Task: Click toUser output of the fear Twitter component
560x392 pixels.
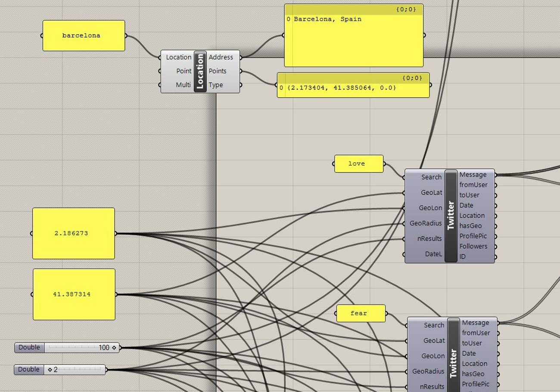Action: coord(472,343)
